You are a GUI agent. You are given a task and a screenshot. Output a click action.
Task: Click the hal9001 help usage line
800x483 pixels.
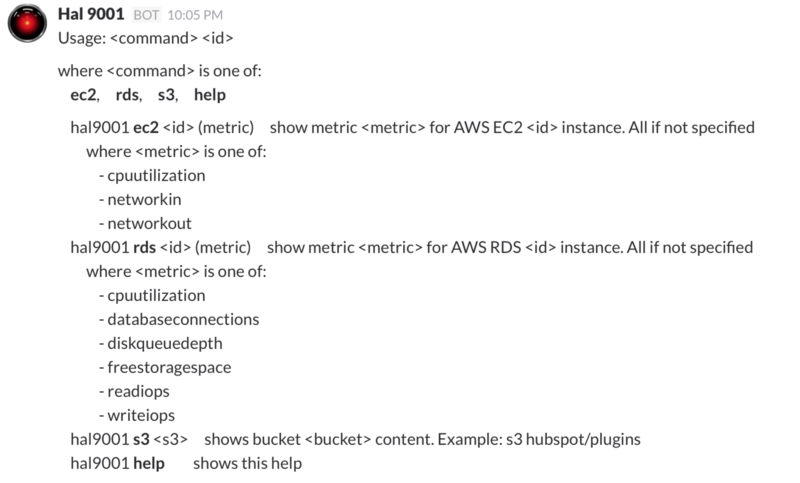[x=186, y=463]
